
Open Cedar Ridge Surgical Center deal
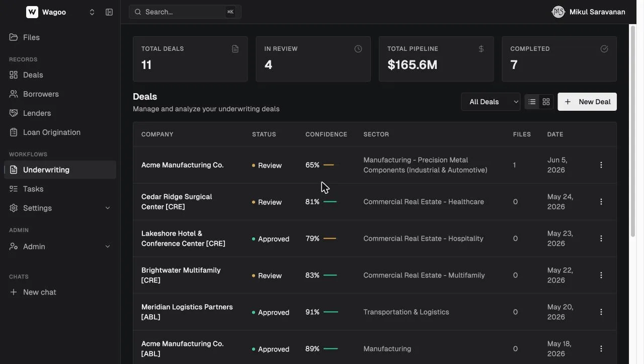[177, 202]
